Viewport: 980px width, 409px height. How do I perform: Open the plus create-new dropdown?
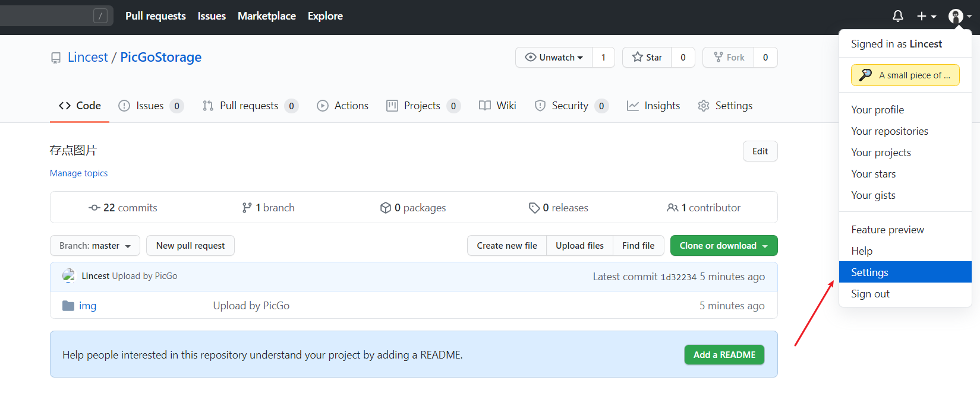(x=926, y=16)
